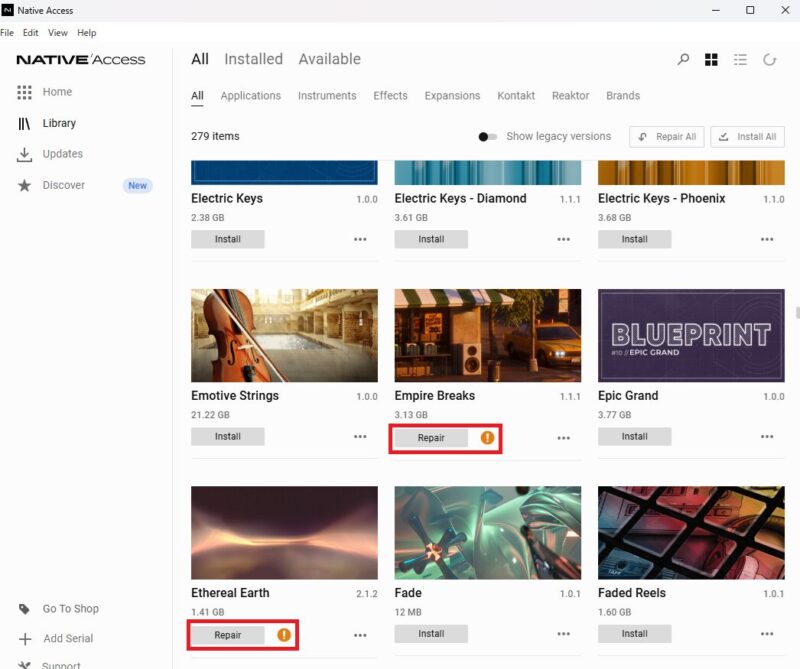Click Ethereal Earth orange warning icon

coord(284,635)
